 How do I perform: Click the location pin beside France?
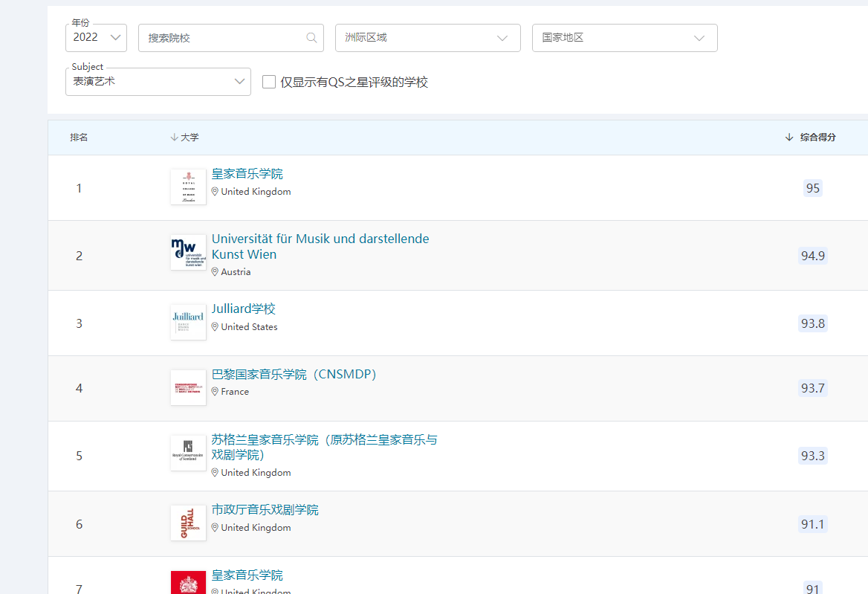[215, 391]
